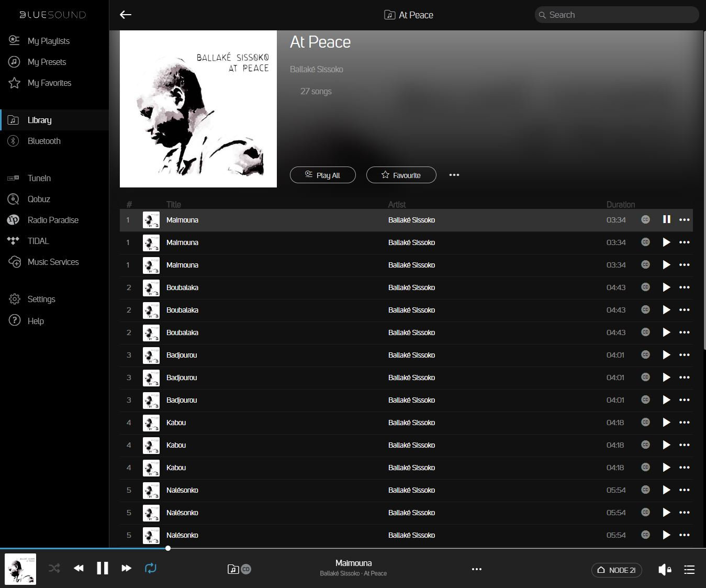The width and height of the screenshot is (706, 588).
Task: Go back with the left arrow
Action: click(x=126, y=15)
